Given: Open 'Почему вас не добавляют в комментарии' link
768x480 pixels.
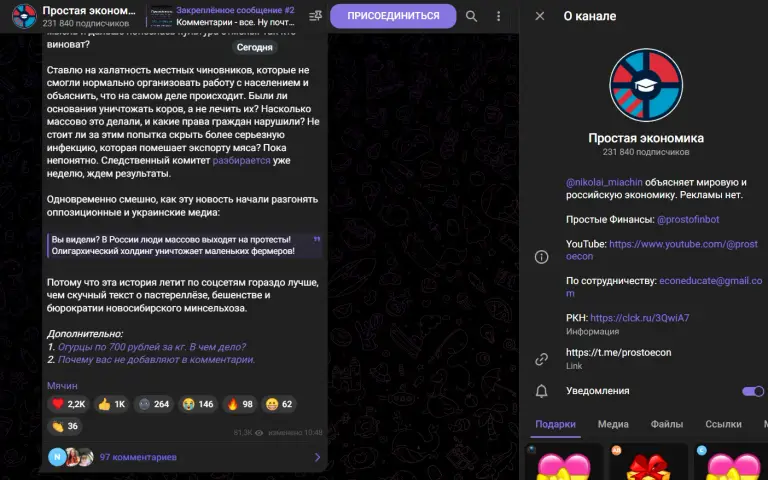Looking at the screenshot, I should (x=156, y=360).
